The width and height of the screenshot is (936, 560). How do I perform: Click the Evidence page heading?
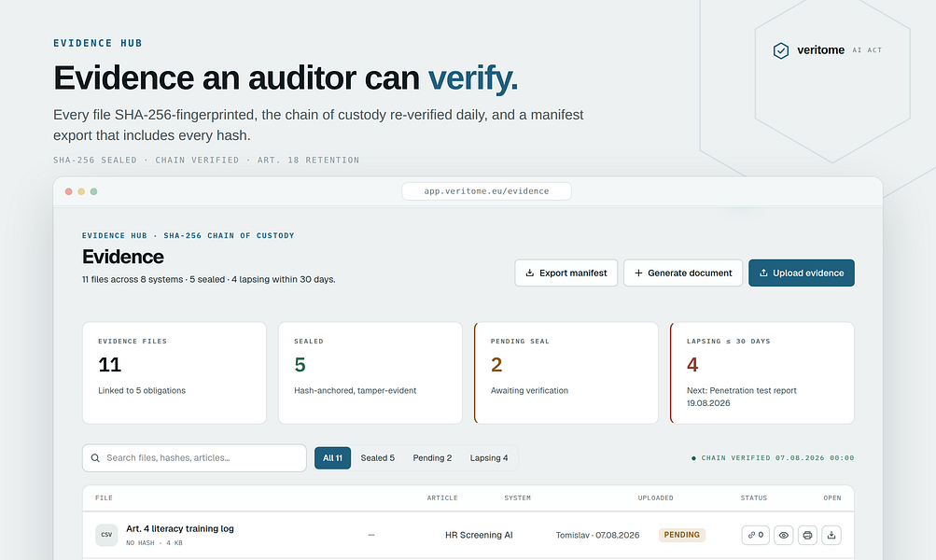coord(123,257)
